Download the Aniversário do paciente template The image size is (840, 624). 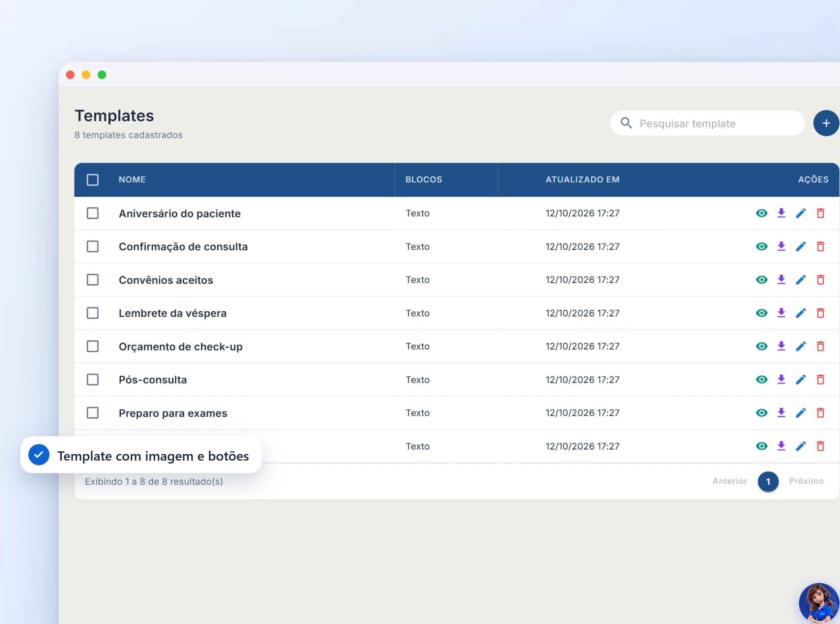click(x=781, y=213)
